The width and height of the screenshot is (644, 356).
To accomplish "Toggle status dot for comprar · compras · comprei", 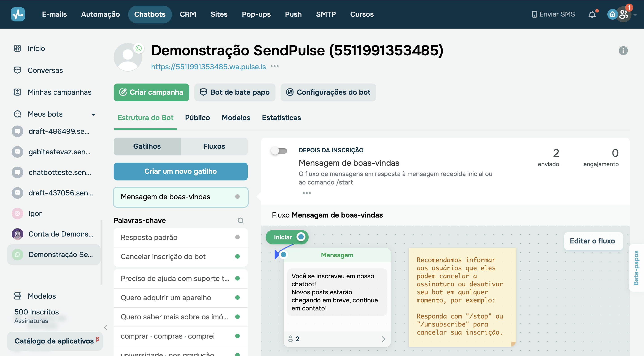I will (237, 336).
